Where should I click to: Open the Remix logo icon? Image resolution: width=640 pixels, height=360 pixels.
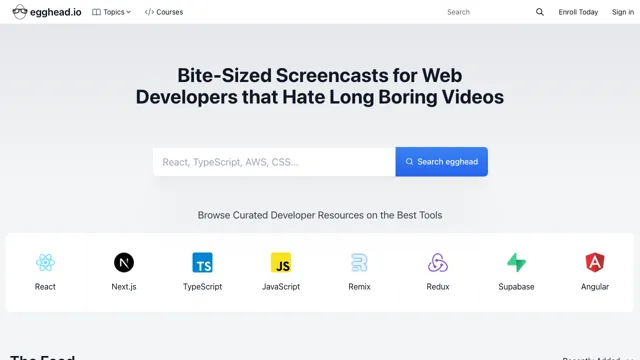click(360, 262)
